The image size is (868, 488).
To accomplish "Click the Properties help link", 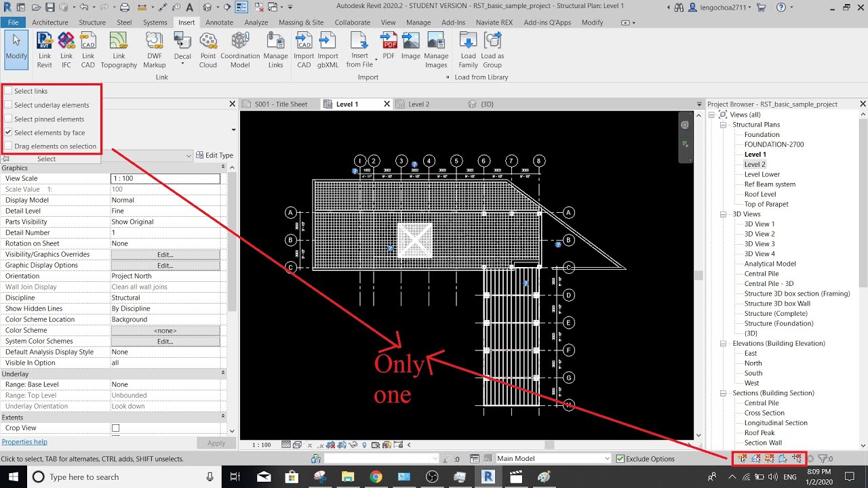I will 24,442.
